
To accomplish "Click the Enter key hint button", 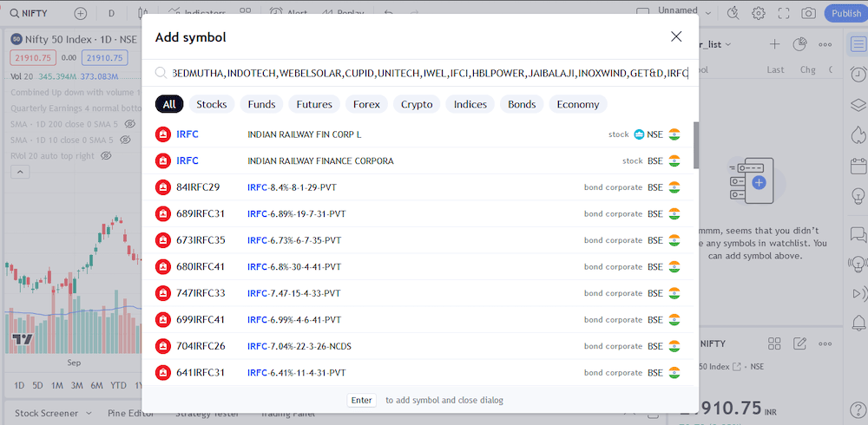I will (x=361, y=400).
